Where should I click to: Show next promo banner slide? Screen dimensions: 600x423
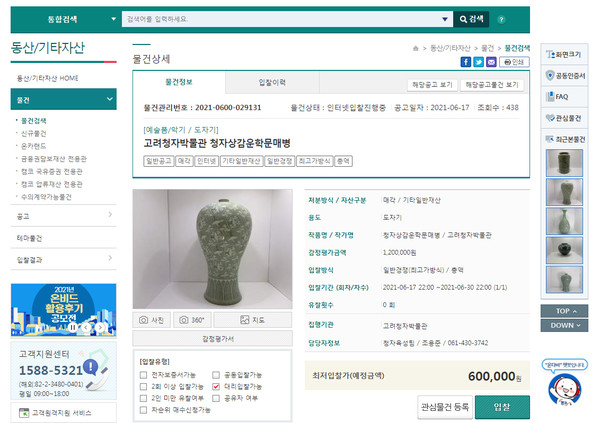tap(100, 327)
